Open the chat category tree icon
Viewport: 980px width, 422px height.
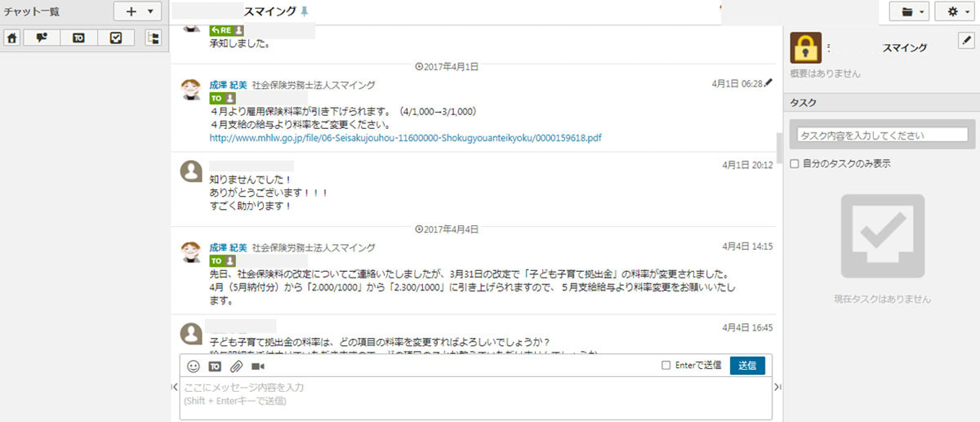point(153,38)
